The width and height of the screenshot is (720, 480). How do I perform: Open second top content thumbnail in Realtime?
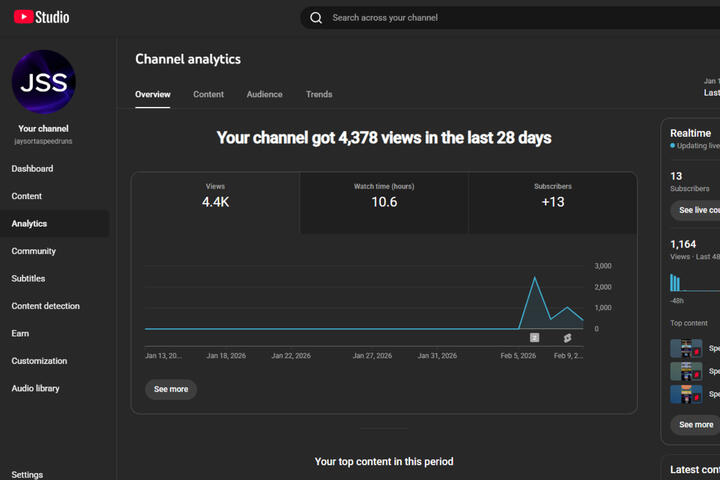(x=686, y=371)
